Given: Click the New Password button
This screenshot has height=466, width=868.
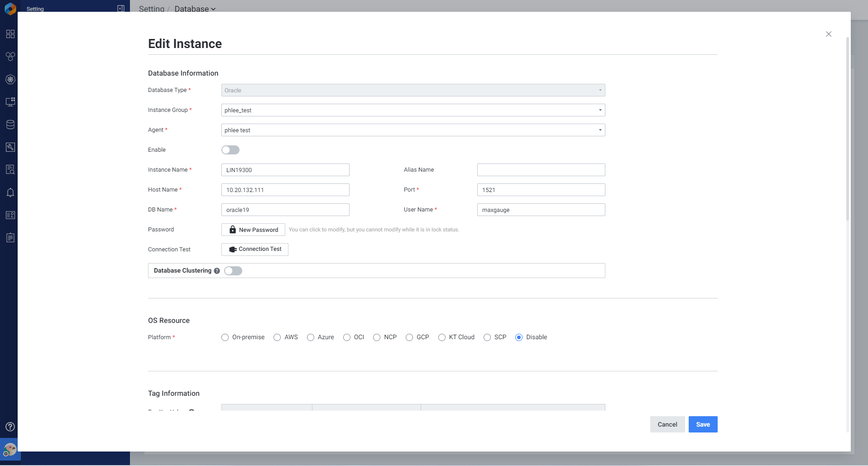Looking at the screenshot, I should (253, 230).
